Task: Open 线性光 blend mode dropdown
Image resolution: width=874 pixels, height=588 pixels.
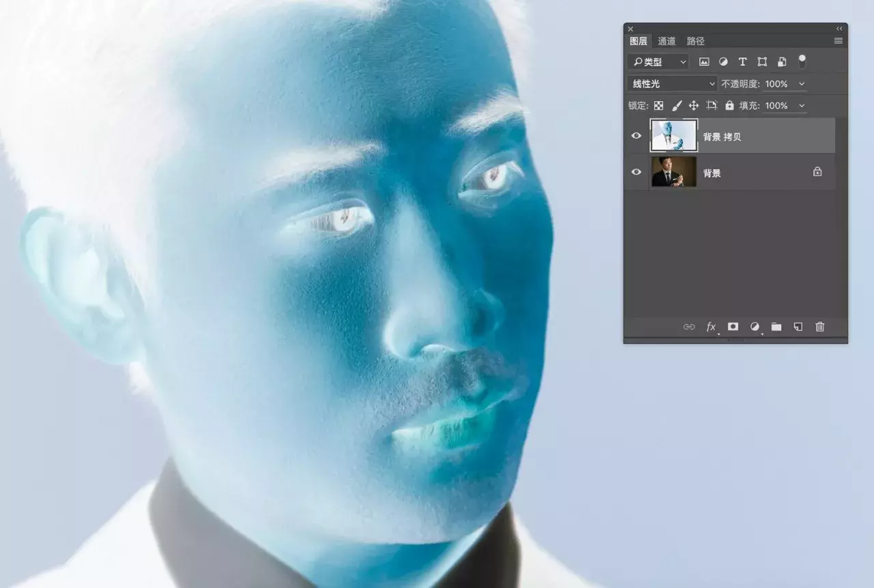Action: click(x=672, y=84)
